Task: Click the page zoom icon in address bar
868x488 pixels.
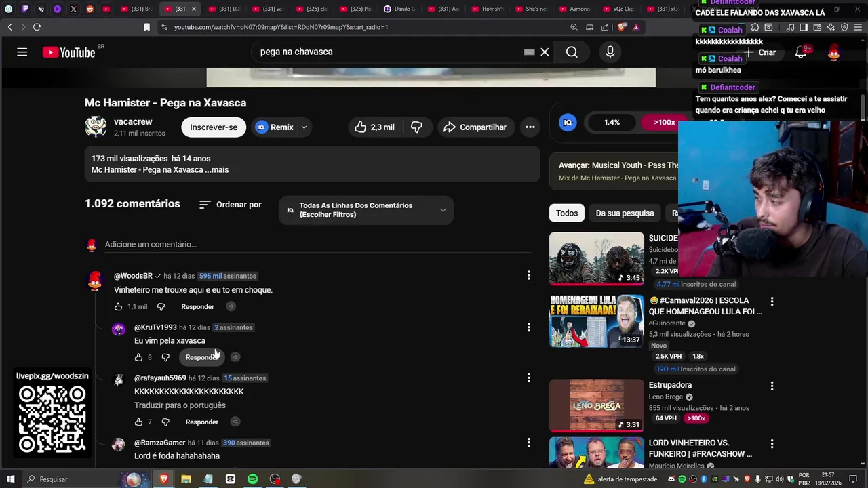Action: pyautogui.click(x=574, y=27)
